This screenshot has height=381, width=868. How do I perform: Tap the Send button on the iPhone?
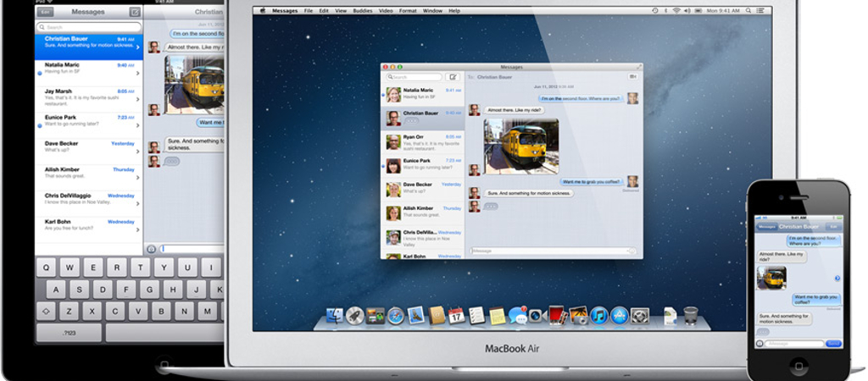833,344
